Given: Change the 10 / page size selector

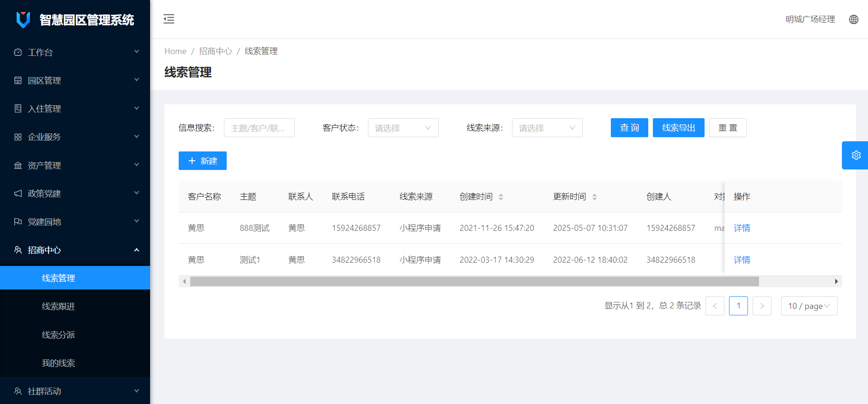Looking at the screenshot, I should 809,306.
